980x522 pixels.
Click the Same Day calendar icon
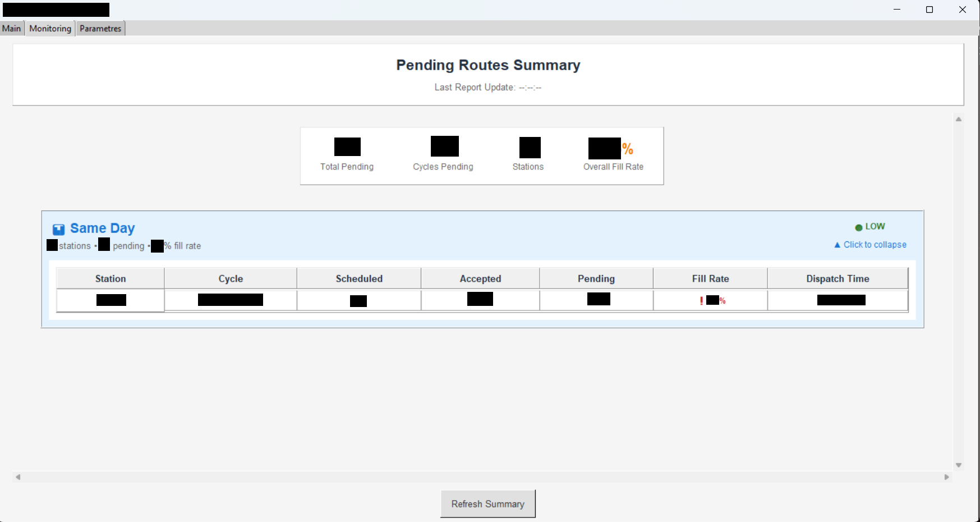(x=58, y=229)
